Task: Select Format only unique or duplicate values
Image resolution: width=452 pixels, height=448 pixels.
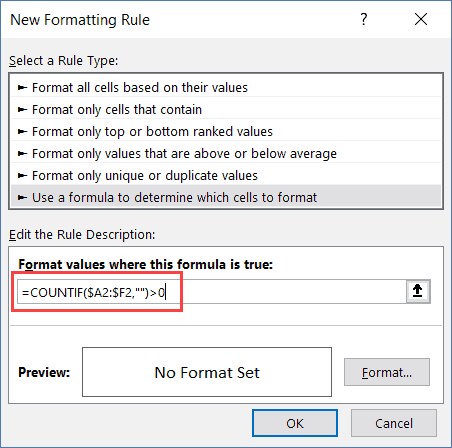Action: pos(226,176)
